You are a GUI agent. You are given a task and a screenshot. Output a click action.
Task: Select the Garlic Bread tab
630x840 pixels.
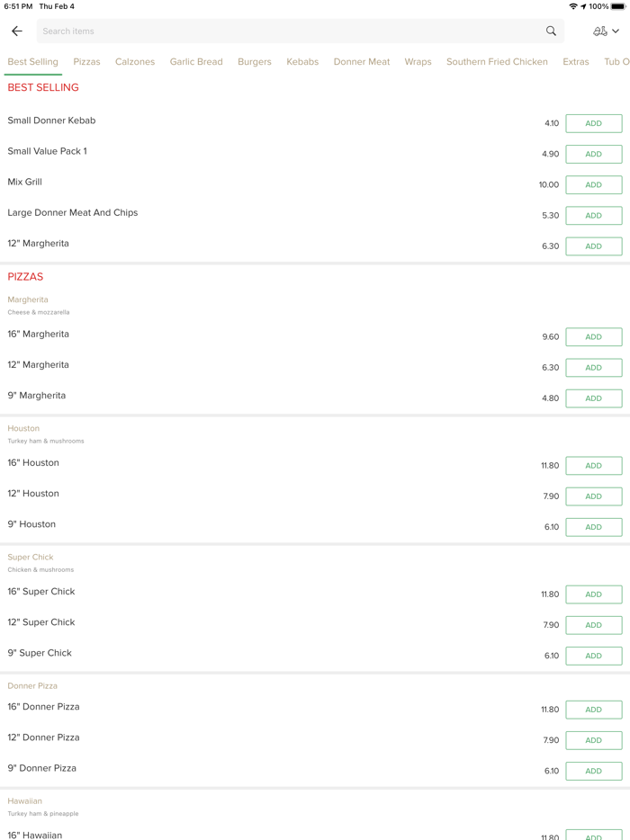(196, 62)
